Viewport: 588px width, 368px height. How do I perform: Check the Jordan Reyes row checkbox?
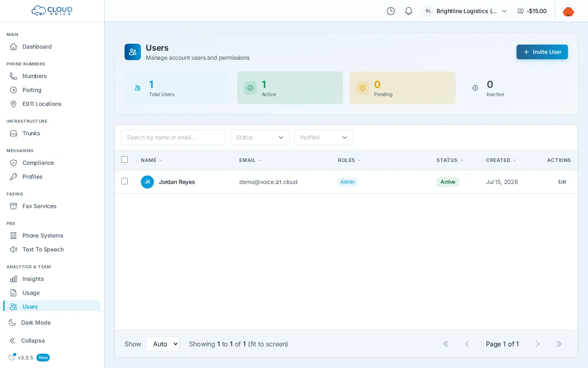pyautogui.click(x=125, y=181)
